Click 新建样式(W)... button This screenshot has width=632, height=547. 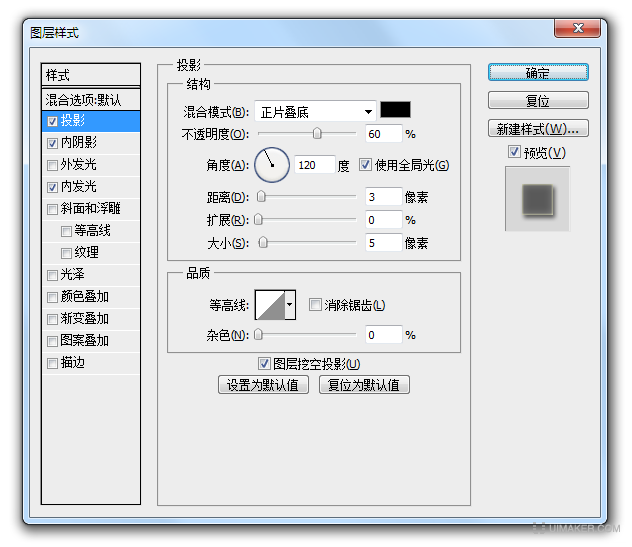tap(538, 129)
